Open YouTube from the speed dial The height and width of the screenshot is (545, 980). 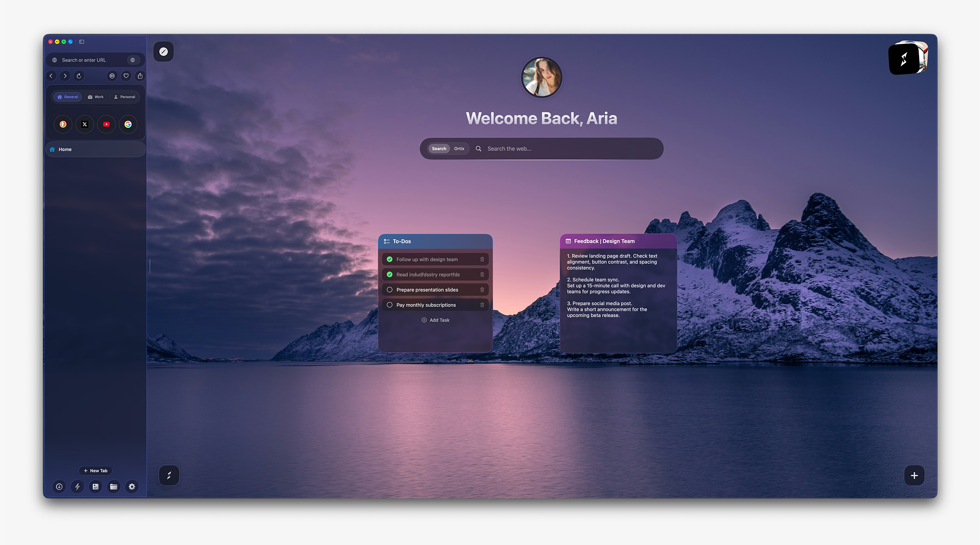(106, 124)
